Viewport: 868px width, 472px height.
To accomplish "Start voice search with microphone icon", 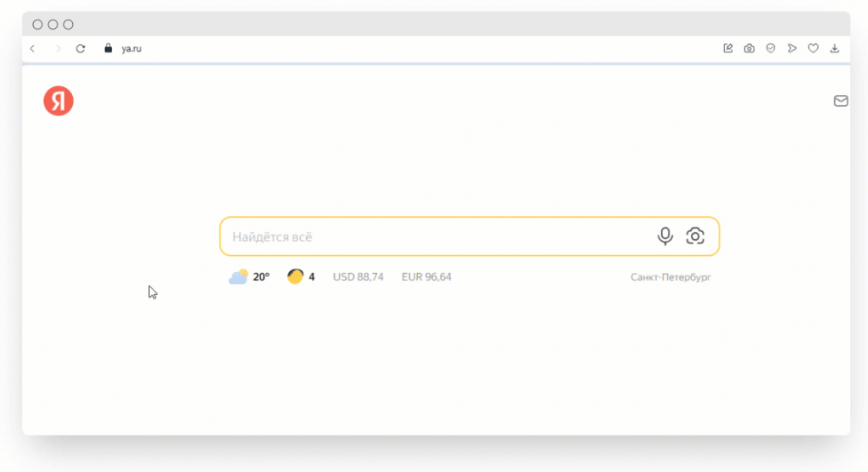I will pos(665,236).
